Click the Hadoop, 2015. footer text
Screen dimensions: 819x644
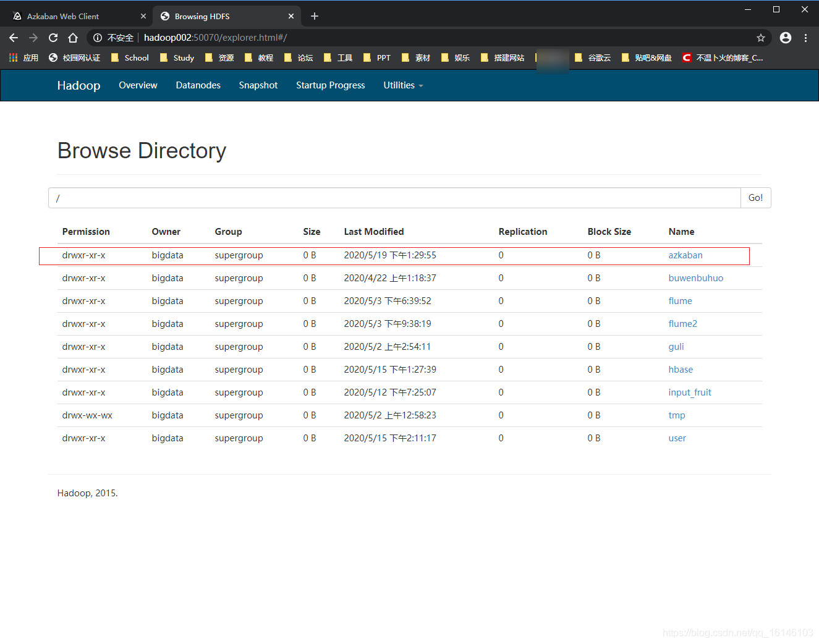pos(87,493)
